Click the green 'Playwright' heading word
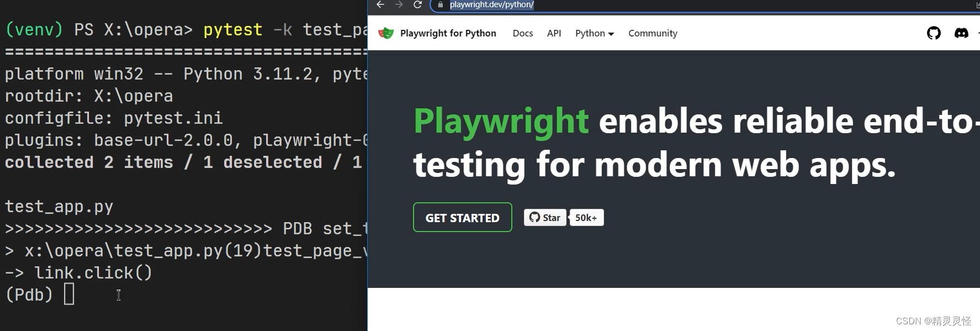Screen dimensions: 980x331 pyautogui.click(x=501, y=122)
